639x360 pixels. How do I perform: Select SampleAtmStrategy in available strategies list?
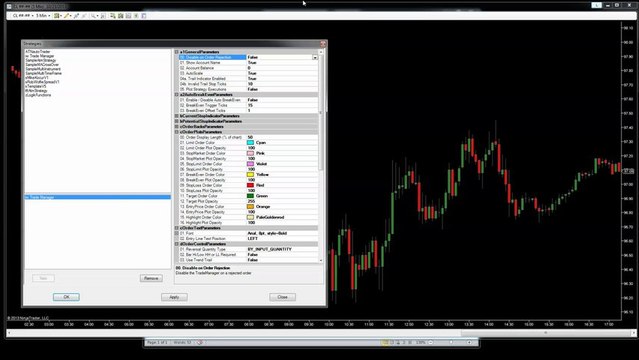(x=41, y=60)
